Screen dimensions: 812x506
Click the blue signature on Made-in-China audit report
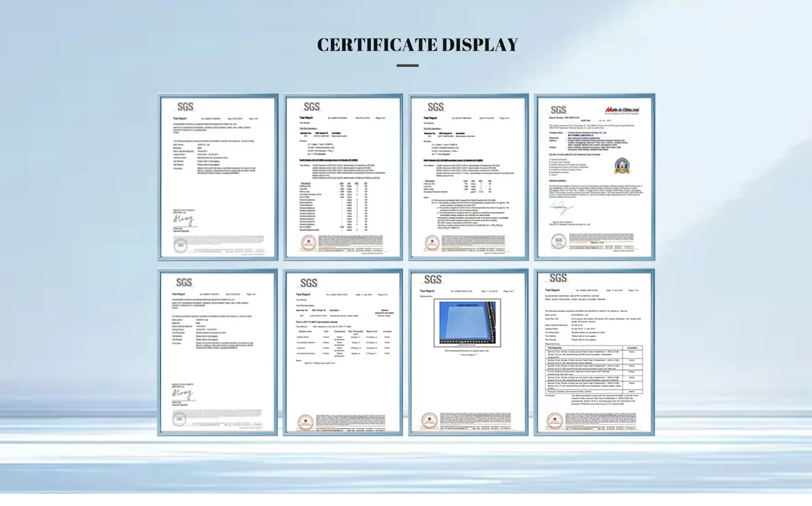point(561,207)
